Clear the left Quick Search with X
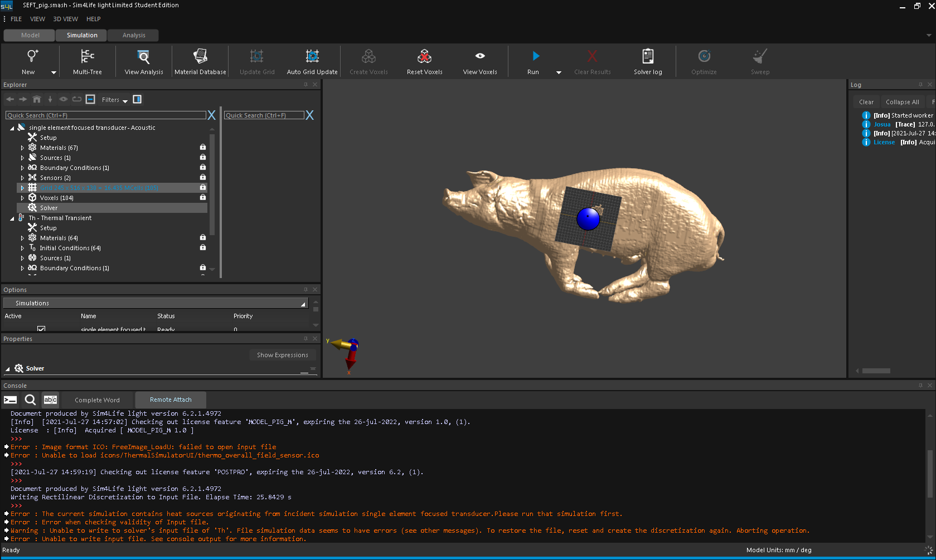 click(211, 115)
